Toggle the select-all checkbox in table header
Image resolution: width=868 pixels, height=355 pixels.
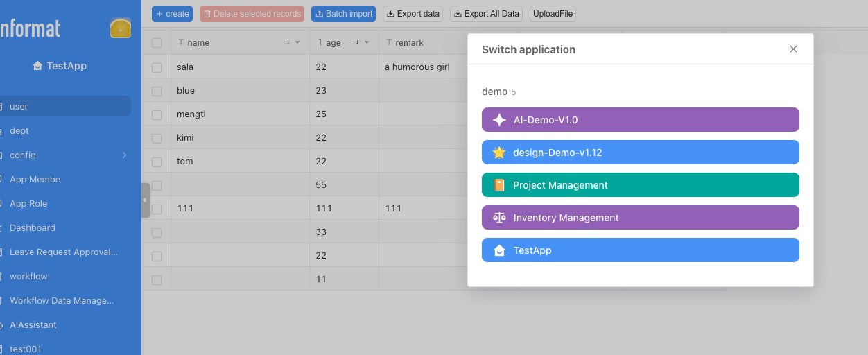point(157,43)
